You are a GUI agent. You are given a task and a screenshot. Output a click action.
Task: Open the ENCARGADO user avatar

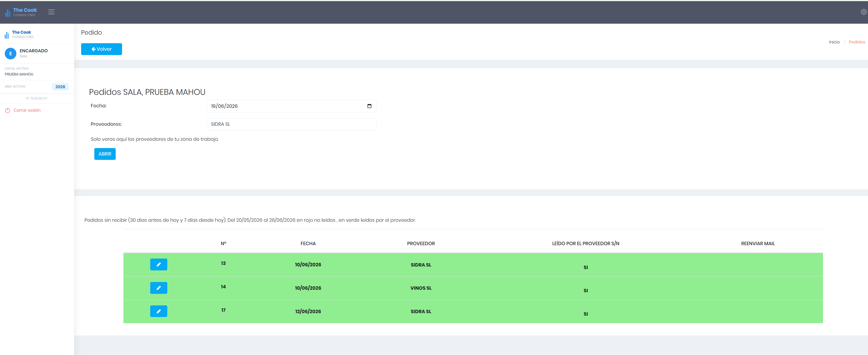[x=10, y=54]
